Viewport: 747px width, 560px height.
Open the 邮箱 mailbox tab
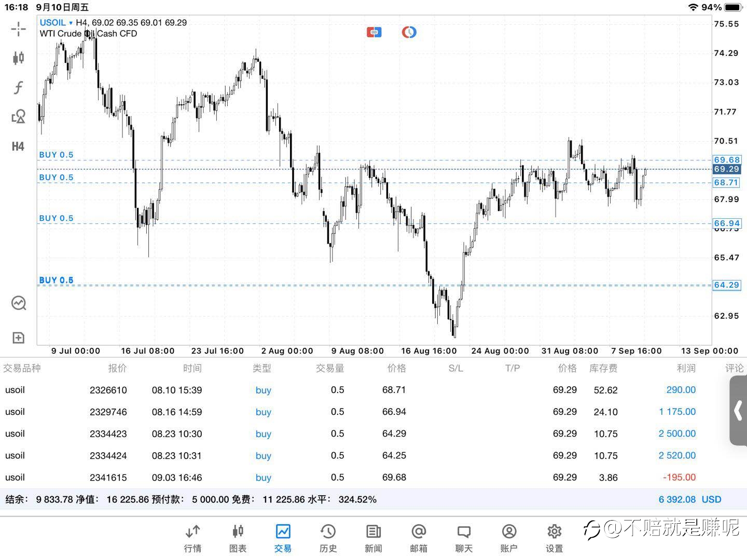pos(419,538)
